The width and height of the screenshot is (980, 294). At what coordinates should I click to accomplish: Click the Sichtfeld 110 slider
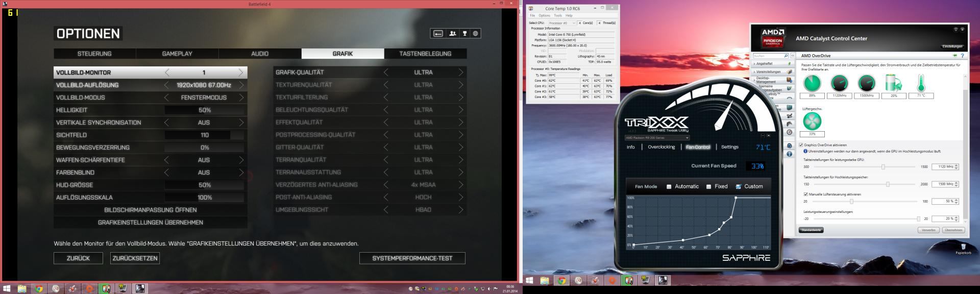204,135
